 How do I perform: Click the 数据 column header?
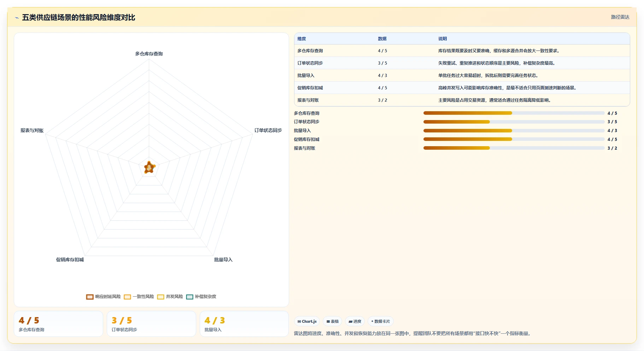point(382,39)
